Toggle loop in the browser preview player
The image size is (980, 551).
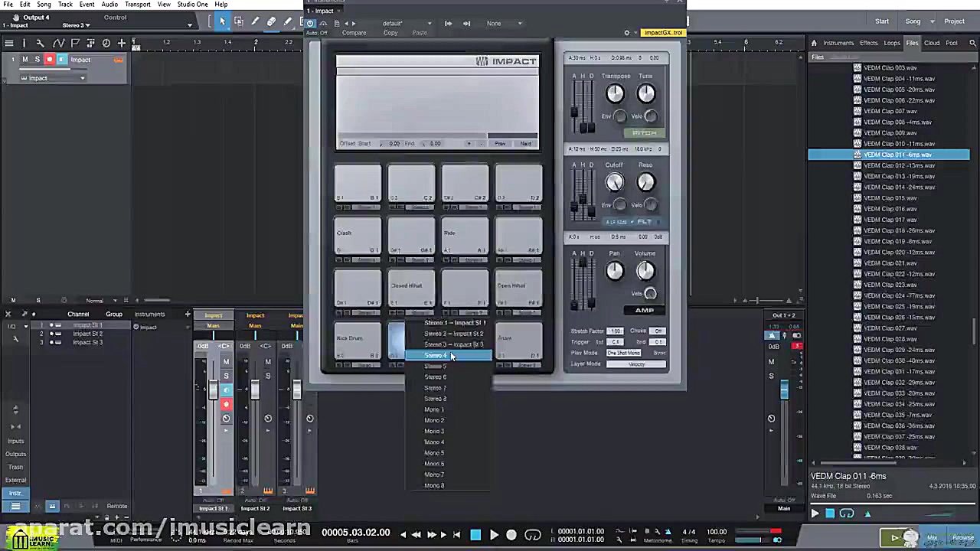(x=847, y=514)
